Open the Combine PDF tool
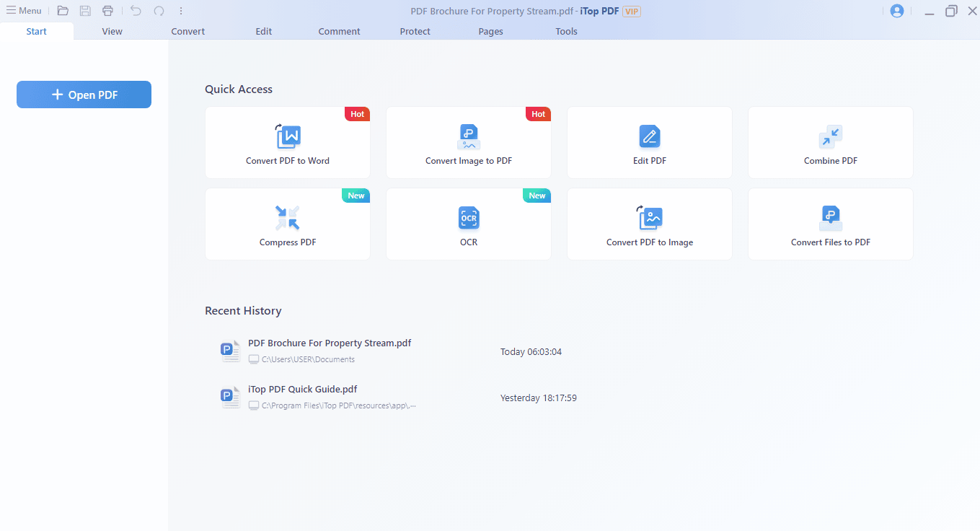The height and width of the screenshot is (531, 980). (x=830, y=142)
